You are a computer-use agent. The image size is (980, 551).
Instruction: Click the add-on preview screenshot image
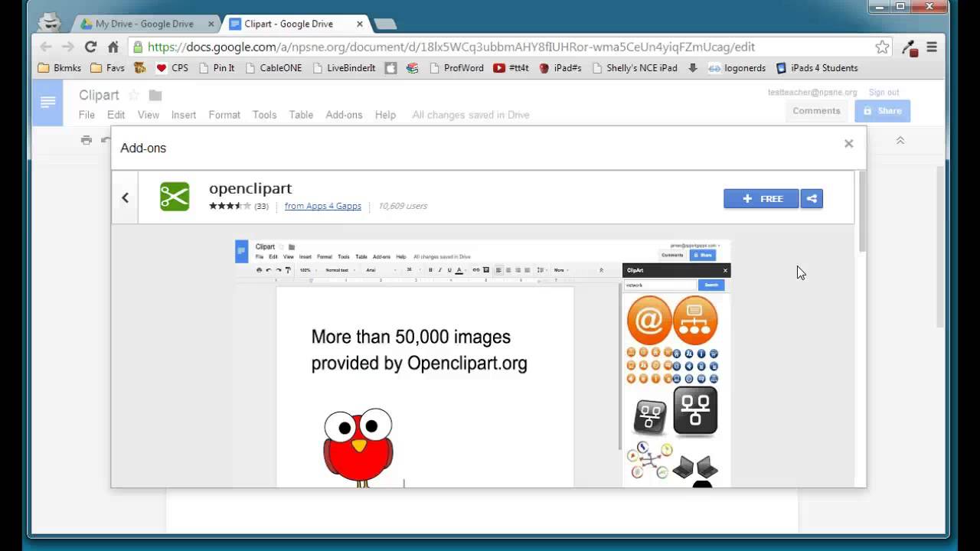[482, 364]
